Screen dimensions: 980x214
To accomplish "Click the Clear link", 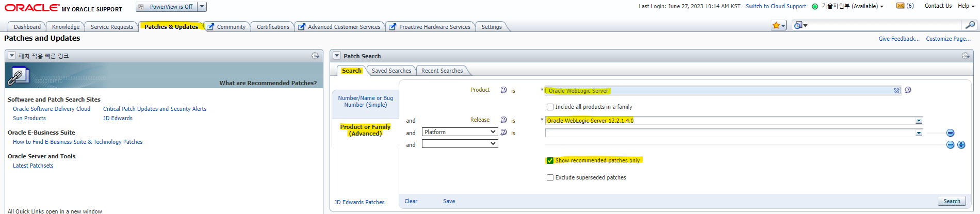I will click(x=411, y=201).
